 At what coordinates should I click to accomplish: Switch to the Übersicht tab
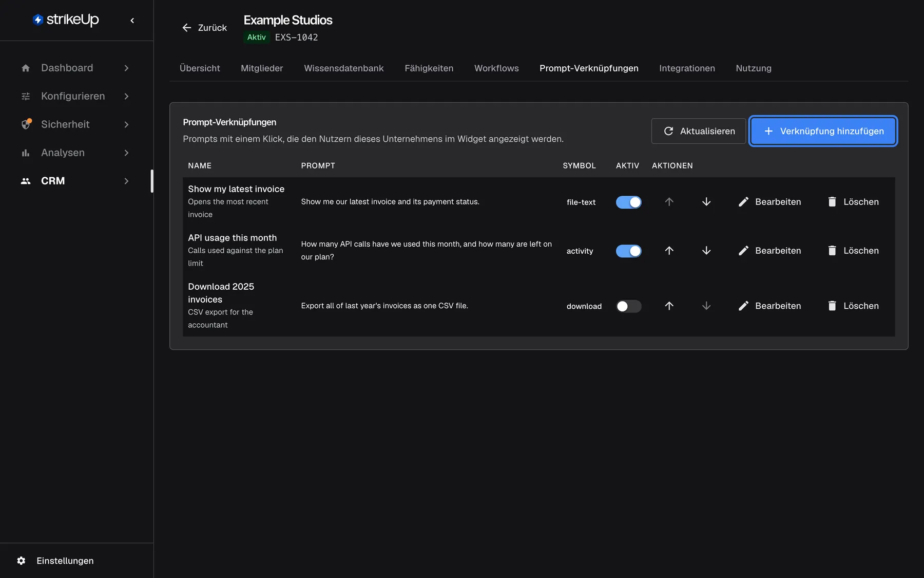pos(200,68)
